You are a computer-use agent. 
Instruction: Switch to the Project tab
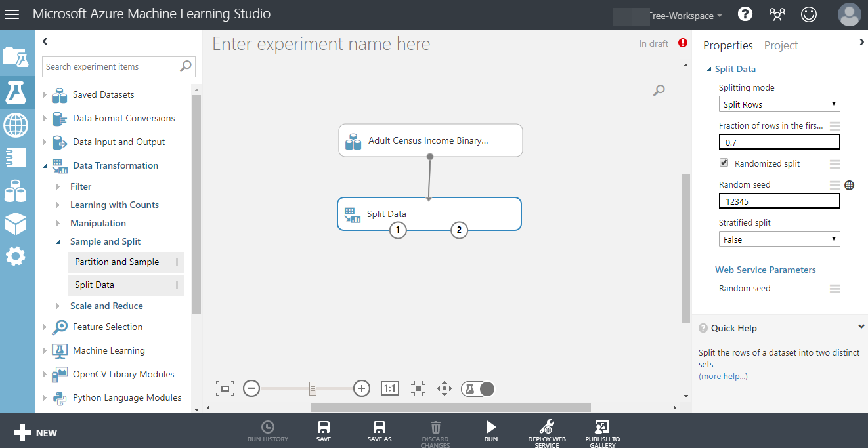tap(781, 45)
